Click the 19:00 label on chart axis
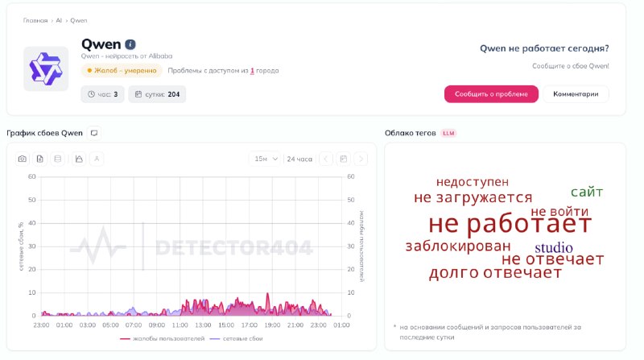Image resolution: width=644 pixels, height=360 pixels. point(272,325)
